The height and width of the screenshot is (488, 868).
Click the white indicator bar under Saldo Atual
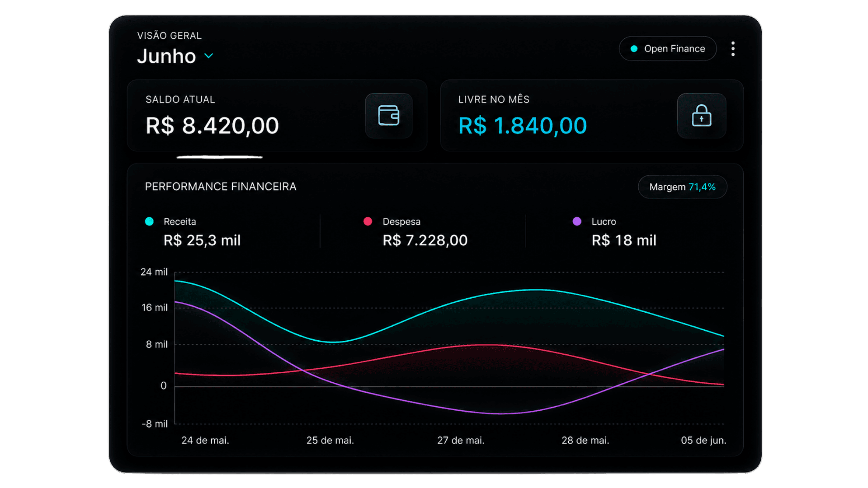pyautogui.click(x=220, y=157)
